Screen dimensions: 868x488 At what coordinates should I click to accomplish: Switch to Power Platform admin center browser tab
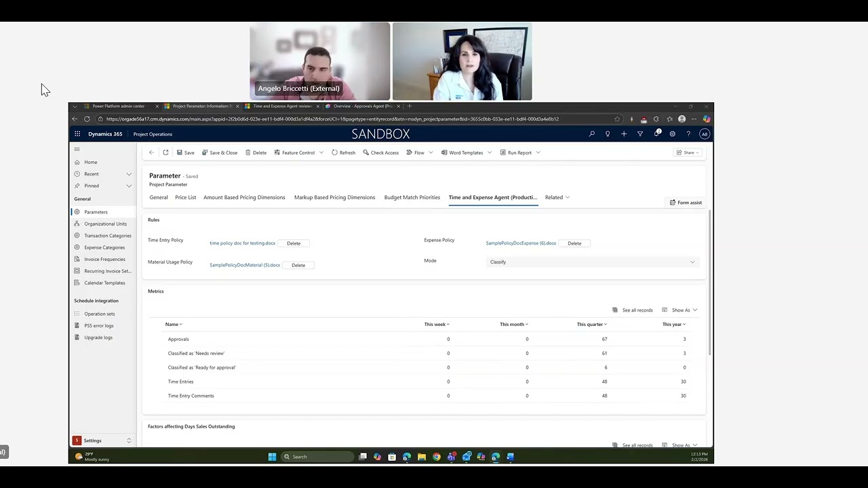pyautogui.click(x=119, y=106)
